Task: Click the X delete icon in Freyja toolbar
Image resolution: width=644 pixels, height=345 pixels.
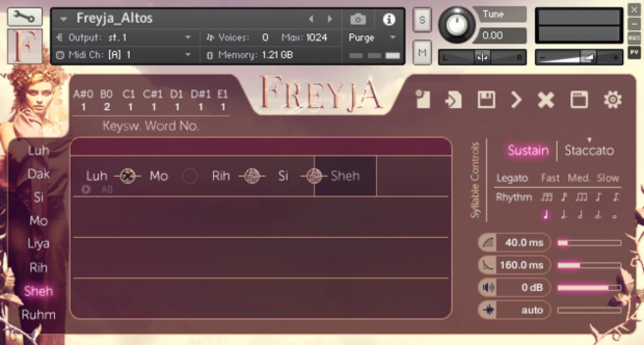Action: pos(546,100)
